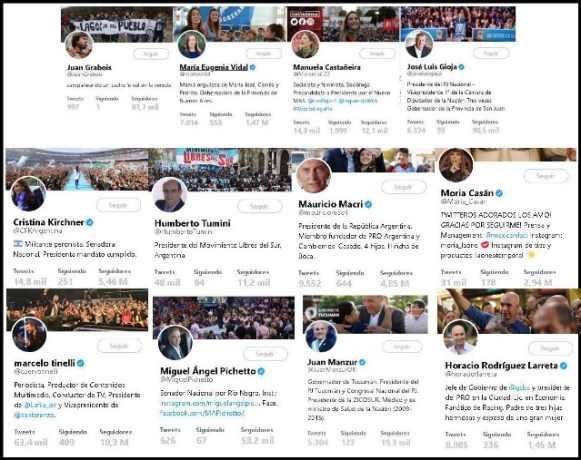Open @CFKArgentina handle link
Image resolution: width=581 pixels, height=460 pixels.
[37, 231]
